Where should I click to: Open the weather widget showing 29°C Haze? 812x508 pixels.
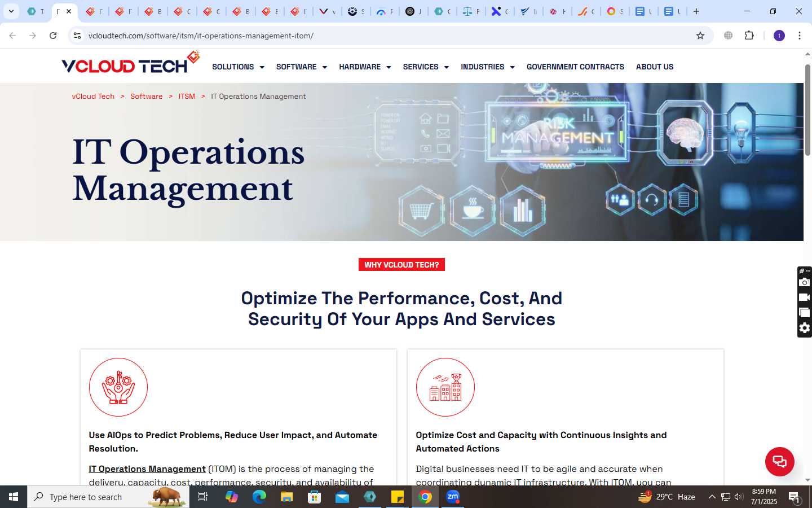coord(667,497)
